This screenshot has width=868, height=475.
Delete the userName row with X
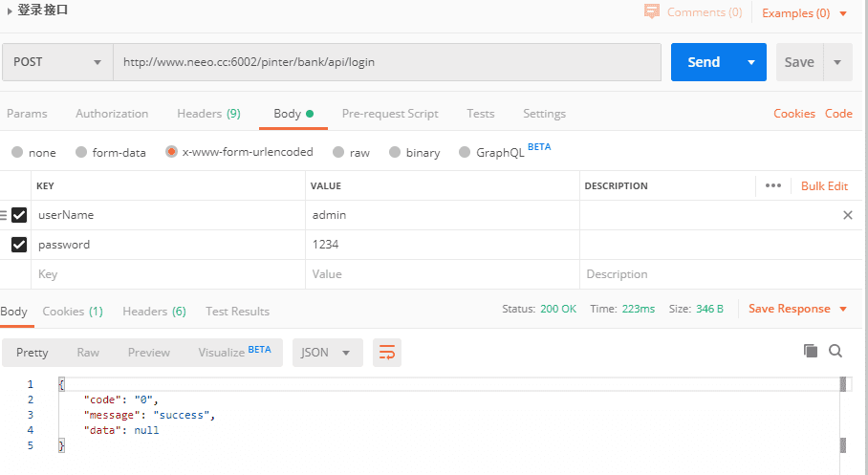[x=848, y=215]
